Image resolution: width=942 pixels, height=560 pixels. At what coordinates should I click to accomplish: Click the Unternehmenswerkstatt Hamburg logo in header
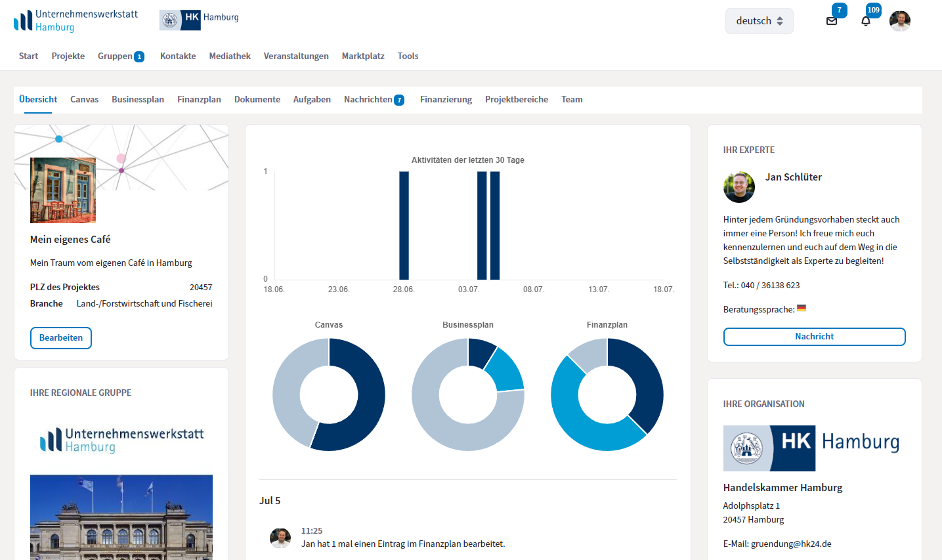[75, 21]
